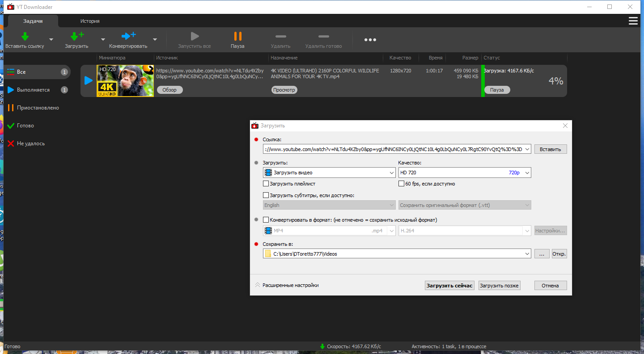Click the green download progress bar

[x=483, y=81]
